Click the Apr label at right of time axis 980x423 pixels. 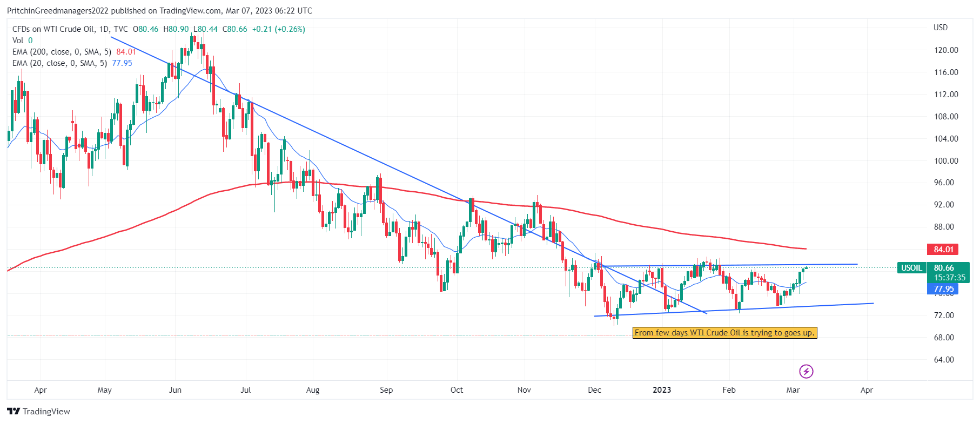pos(867,390)
